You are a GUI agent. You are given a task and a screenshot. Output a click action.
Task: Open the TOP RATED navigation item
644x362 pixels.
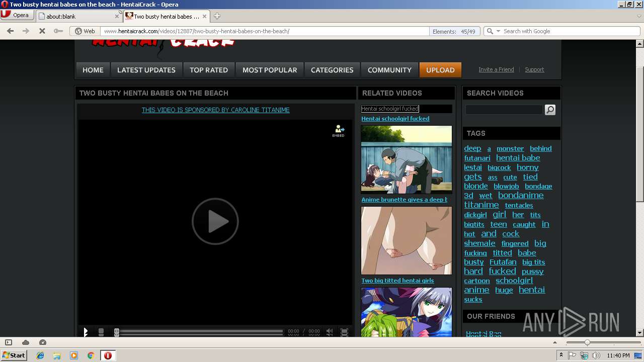pos(209,70)
